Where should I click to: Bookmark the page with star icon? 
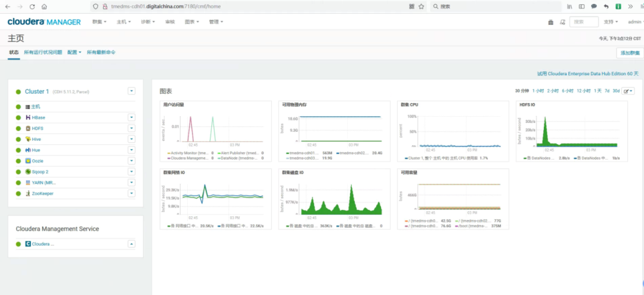coord(422,7)
